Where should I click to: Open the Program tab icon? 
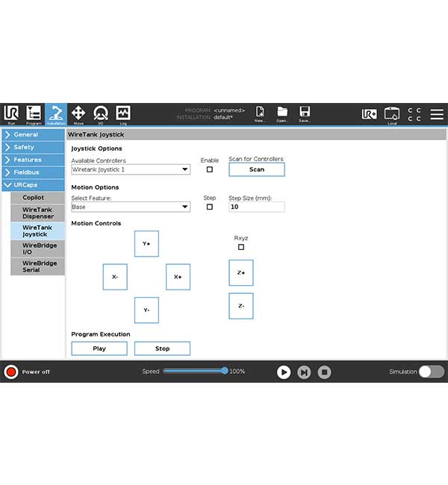pos(34,114)
